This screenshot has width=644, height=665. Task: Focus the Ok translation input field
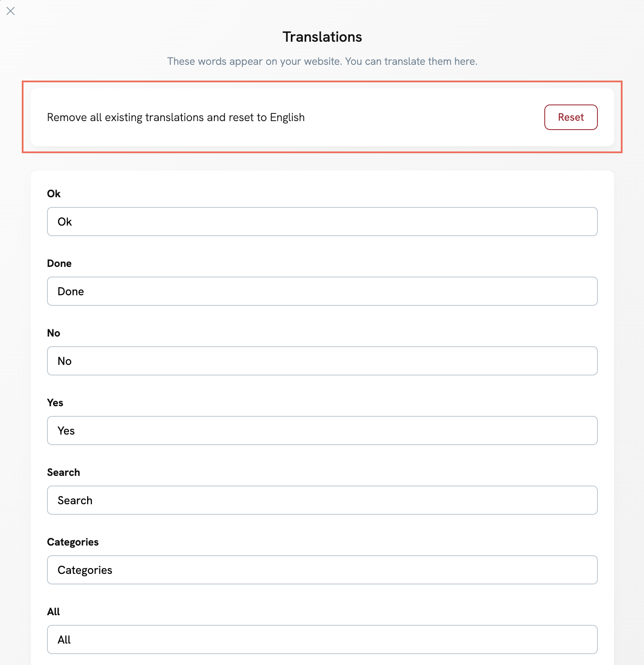(x=322, y=222)
